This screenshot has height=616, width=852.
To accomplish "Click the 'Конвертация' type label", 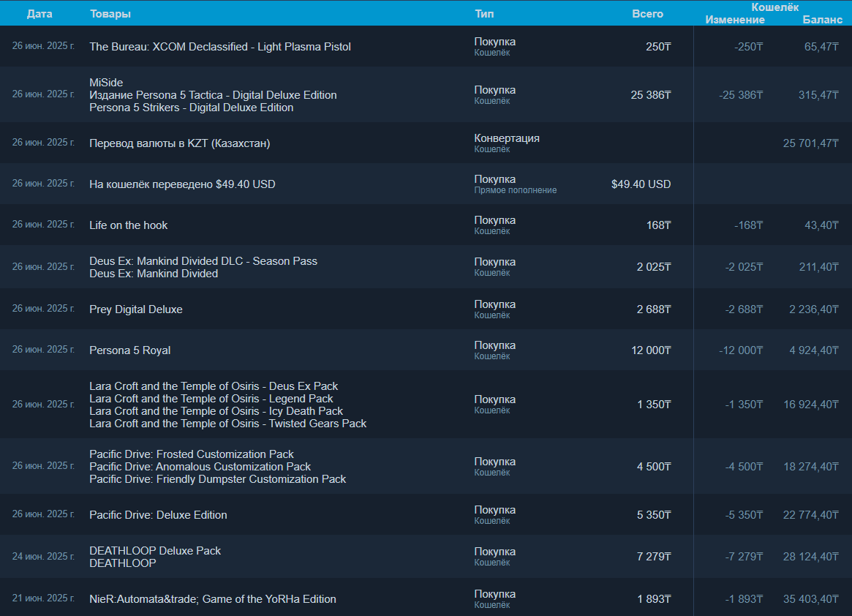I will point(506,138).
